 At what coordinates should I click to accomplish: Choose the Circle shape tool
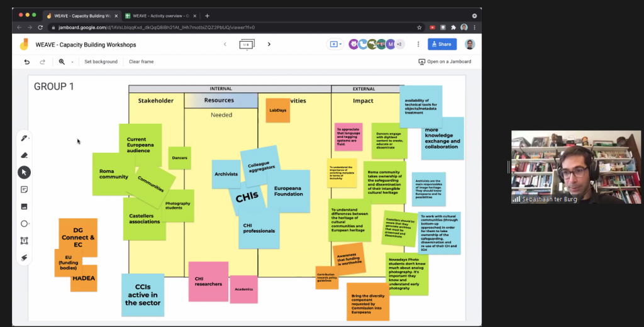click(x=25, y=224)
